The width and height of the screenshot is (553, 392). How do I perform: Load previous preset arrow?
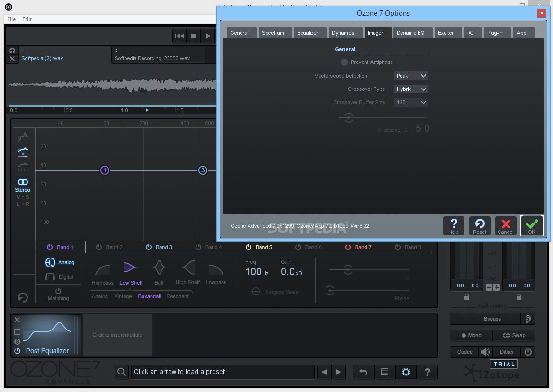(x=324, y=372)
